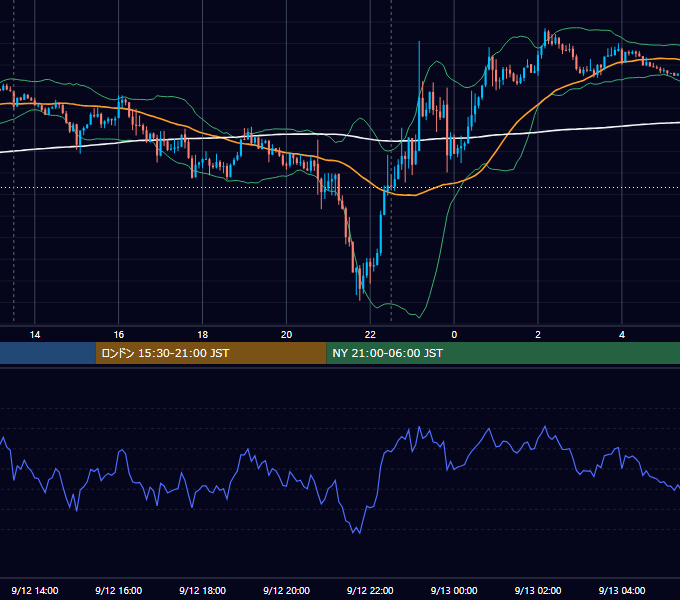Click the 2 hour axis label
The width and height of the screenshot is (680, 600).
(x=538, y=335)
